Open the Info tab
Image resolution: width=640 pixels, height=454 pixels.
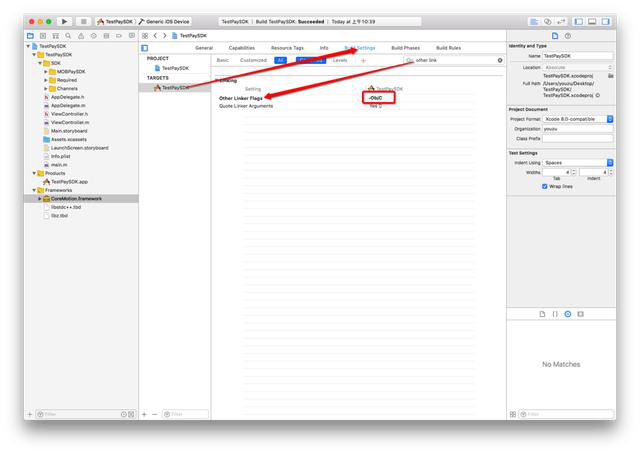tap(324, 48)
